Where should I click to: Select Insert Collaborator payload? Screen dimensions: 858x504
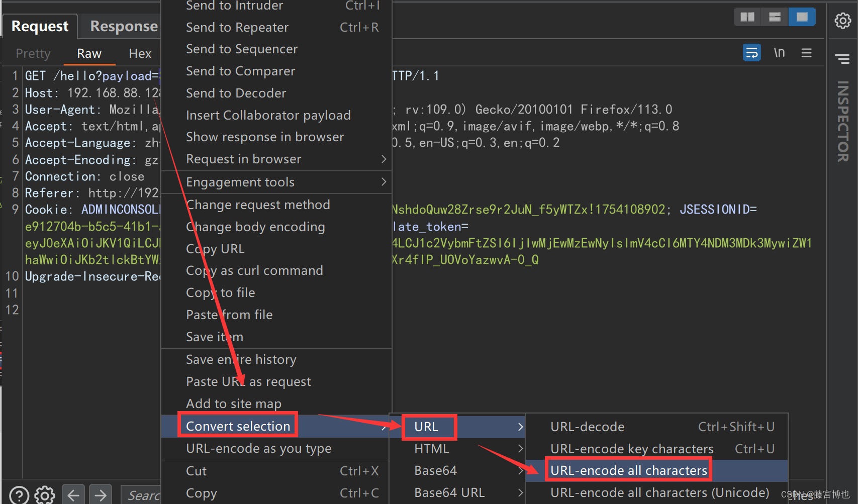[276, 115]
